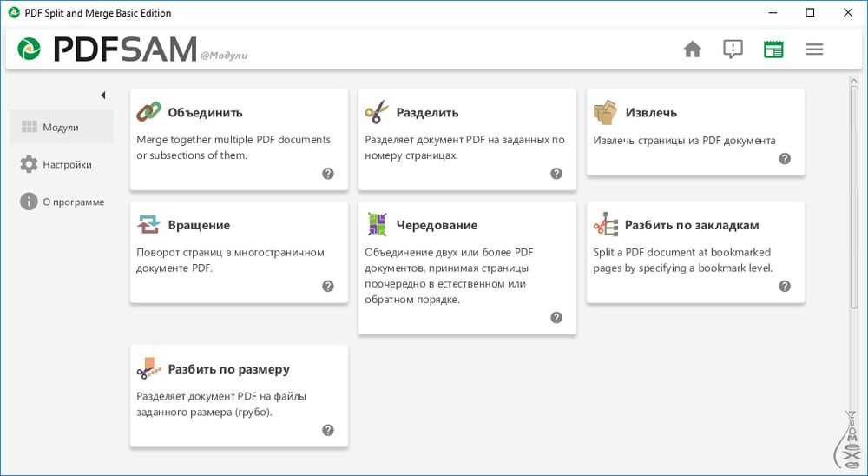Click the green Modules dashboard icon

click(x=773, y=50)
